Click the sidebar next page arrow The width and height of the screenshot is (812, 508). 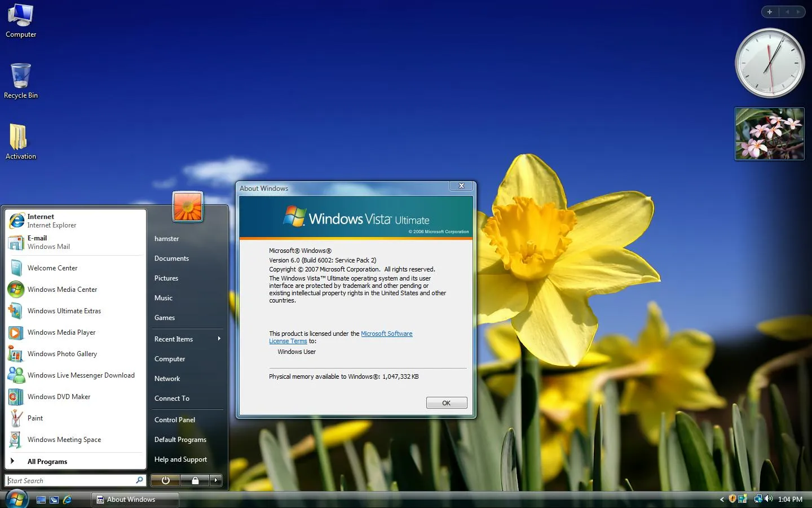pos(798,12)
